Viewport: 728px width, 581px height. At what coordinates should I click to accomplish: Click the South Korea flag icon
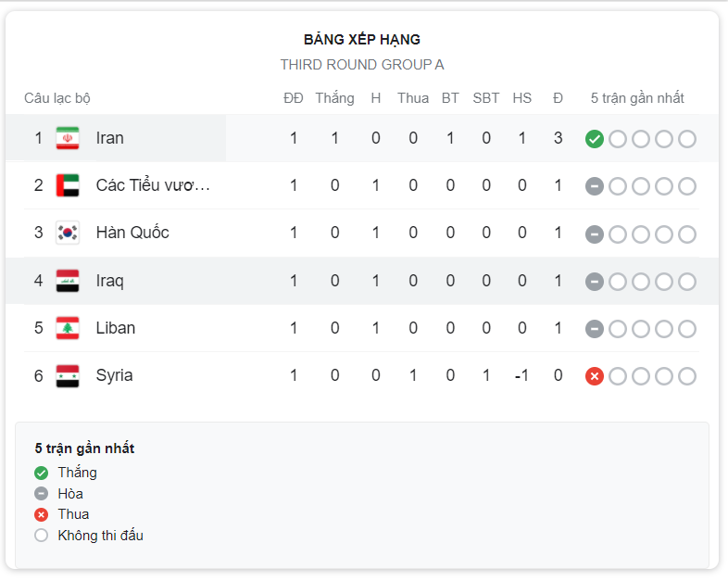click(x=68, y=233)
